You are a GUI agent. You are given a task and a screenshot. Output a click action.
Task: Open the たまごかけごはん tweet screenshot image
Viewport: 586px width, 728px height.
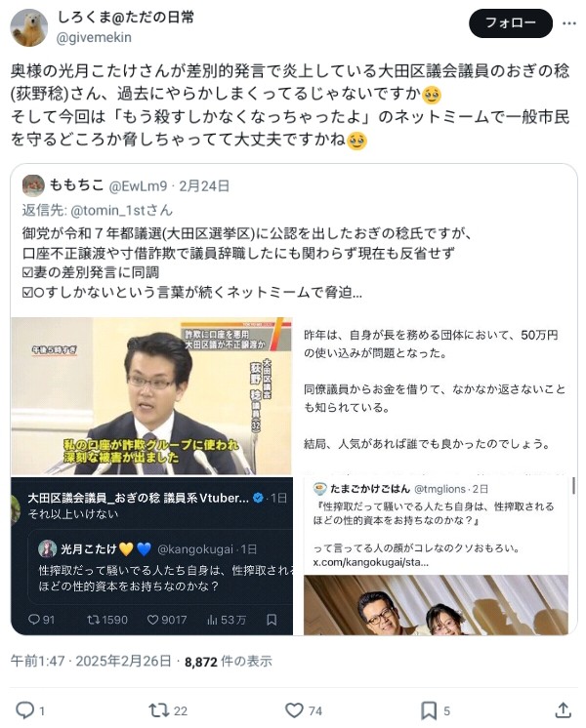point(436,555)
